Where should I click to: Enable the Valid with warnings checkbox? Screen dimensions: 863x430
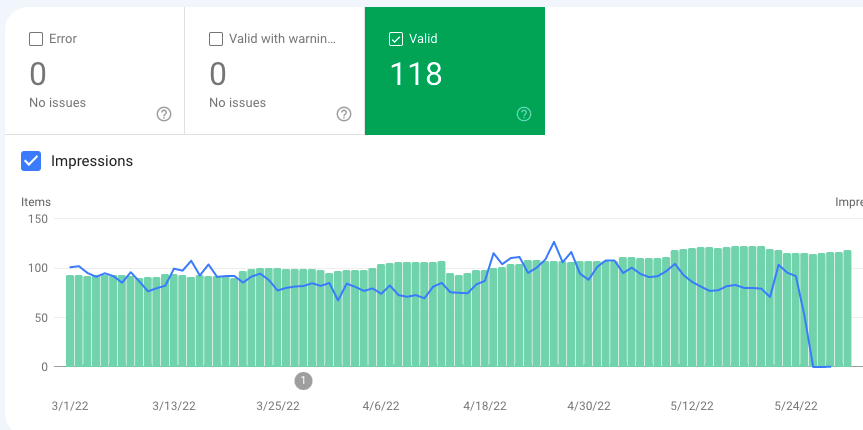pyautogui.click(x=216, y=39)
